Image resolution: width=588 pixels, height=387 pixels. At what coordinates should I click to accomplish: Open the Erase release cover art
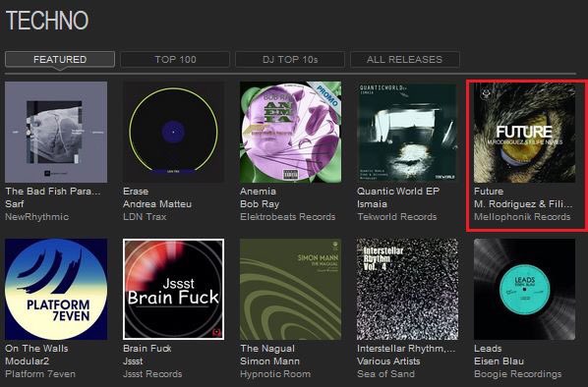(x=173, y=132)
